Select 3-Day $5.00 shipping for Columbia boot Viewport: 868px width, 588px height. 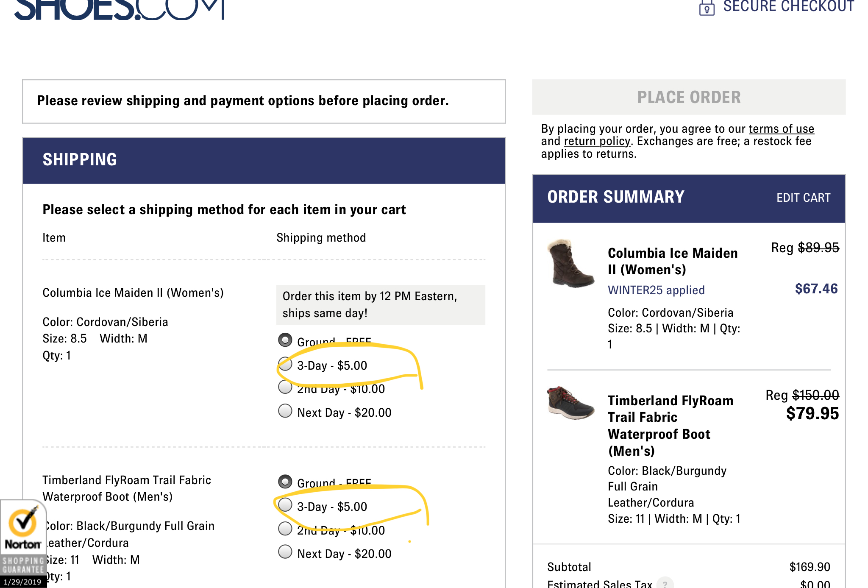click(x=285, y=364)
